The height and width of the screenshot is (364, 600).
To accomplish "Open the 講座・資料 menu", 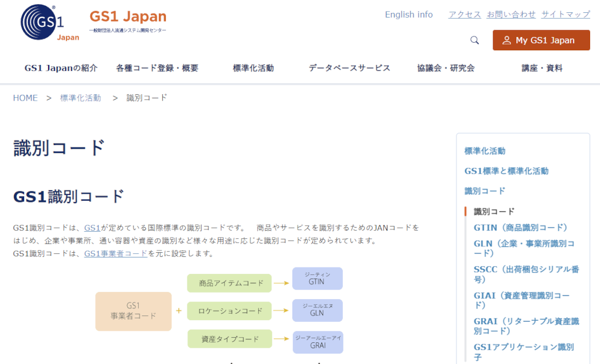I will [x=542, y=68].
